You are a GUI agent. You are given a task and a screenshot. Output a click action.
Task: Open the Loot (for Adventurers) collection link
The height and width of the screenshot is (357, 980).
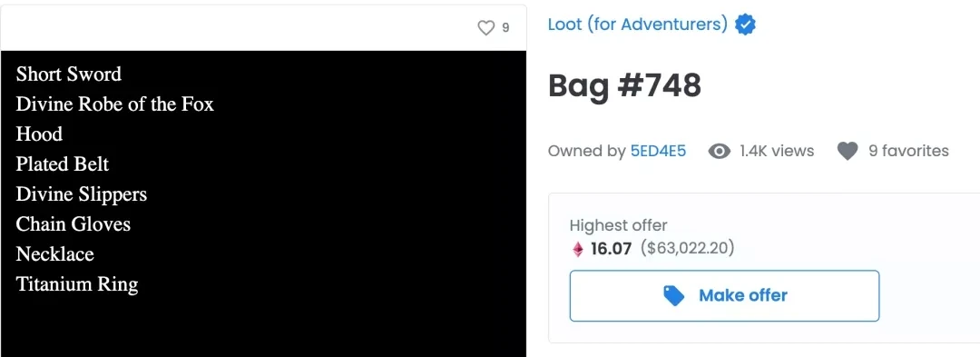click(x=638, y=25)
